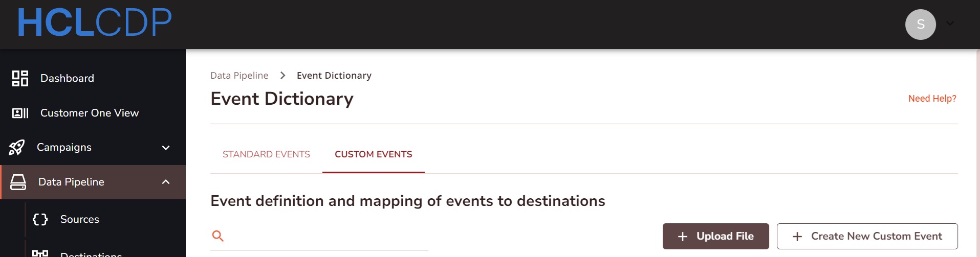Click the Data Pipeline drive icon
Viewport: 980px width, 257px height.
click(18, 182)
